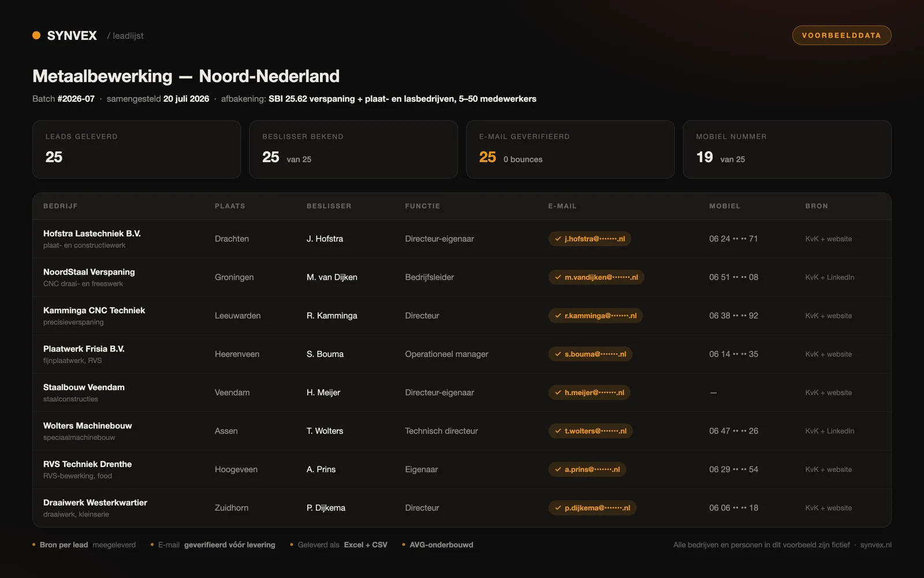The width and height of the screenshot is (924, 578).
Task: Click the checkmark in r.kamminga email badge
Action: pos(558,316)
